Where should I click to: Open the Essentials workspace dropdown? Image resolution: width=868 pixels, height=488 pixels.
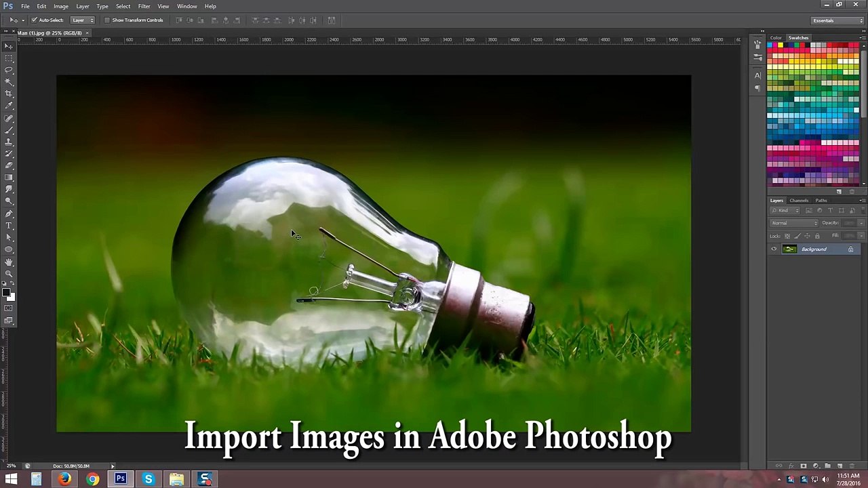[x=837, y=20]
